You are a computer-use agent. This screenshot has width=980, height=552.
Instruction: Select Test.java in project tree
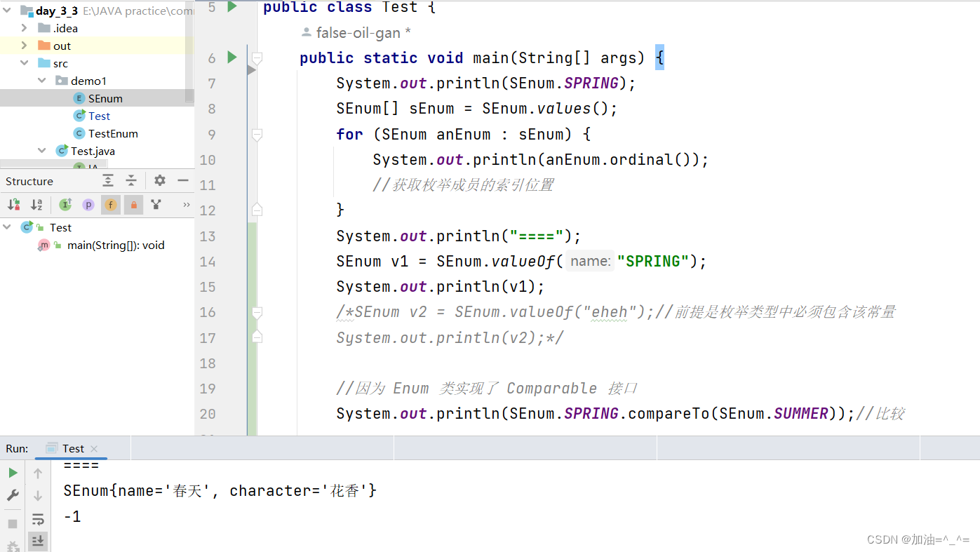pyautogui.click(x=93, y=151)
